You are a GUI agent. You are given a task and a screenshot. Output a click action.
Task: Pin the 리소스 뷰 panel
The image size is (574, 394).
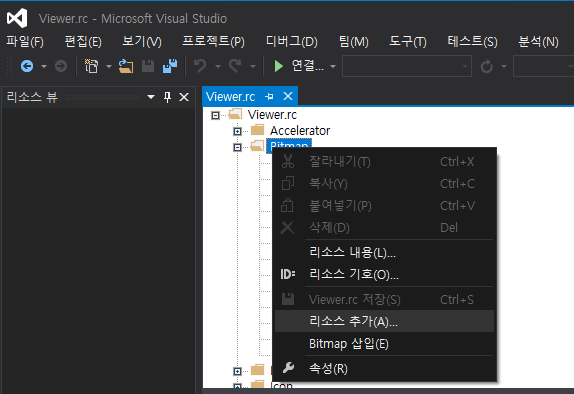167,97
